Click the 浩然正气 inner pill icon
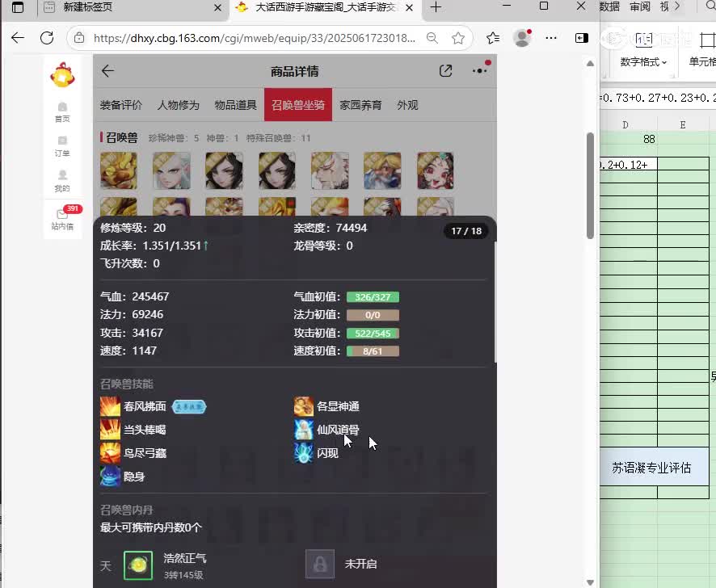This screenshot has width=716, height=588. (x=138, y=565)
